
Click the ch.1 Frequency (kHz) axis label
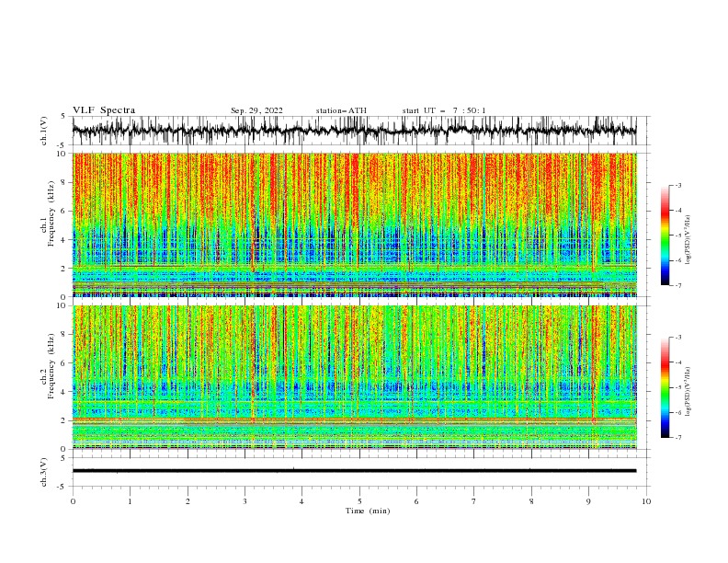pyautogui.click(x=48, y=213)
